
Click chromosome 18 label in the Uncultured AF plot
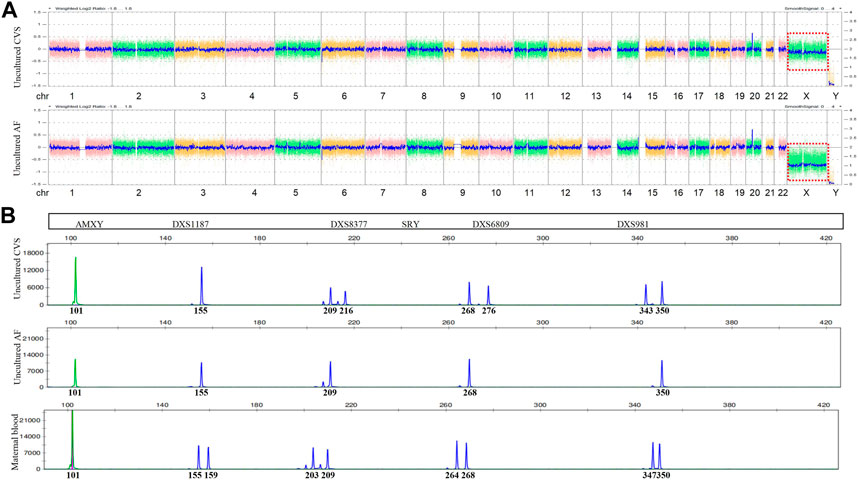719,193
